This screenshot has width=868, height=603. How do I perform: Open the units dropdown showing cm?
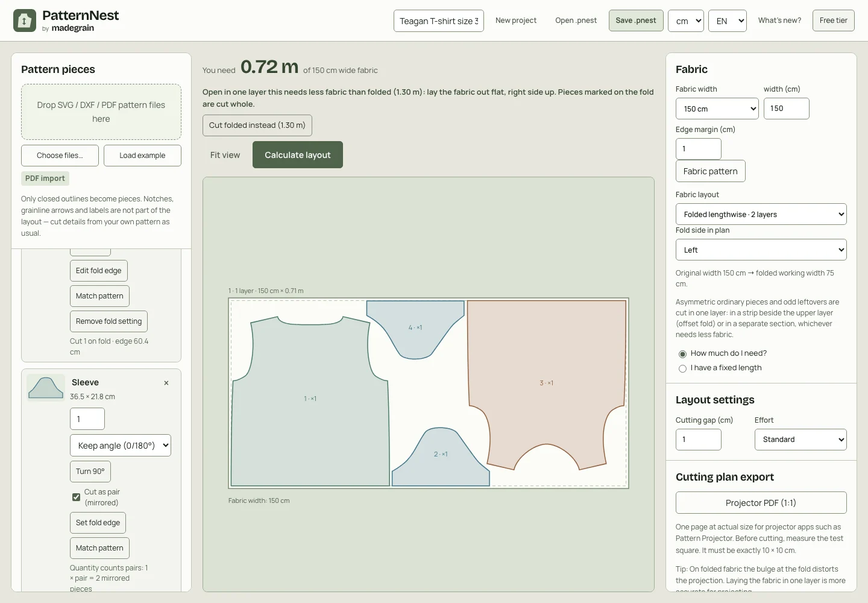coord(686,21)
